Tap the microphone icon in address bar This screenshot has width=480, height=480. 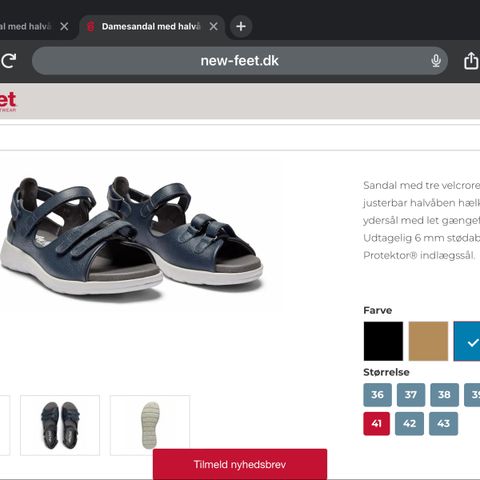coord(436,61)
